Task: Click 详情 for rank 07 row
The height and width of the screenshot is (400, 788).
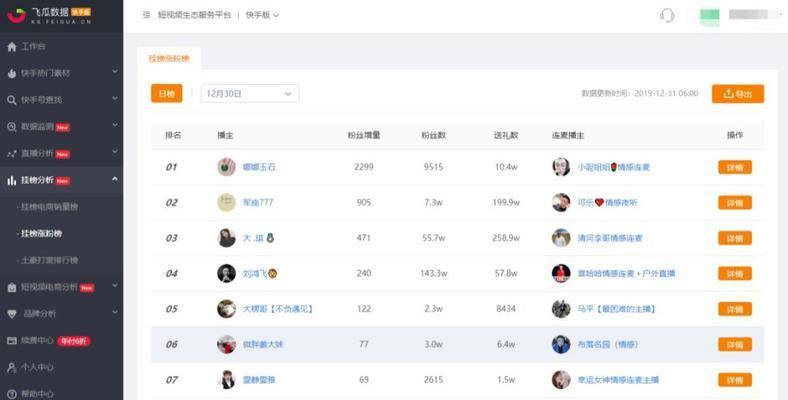Action: [x=735, y=380]
